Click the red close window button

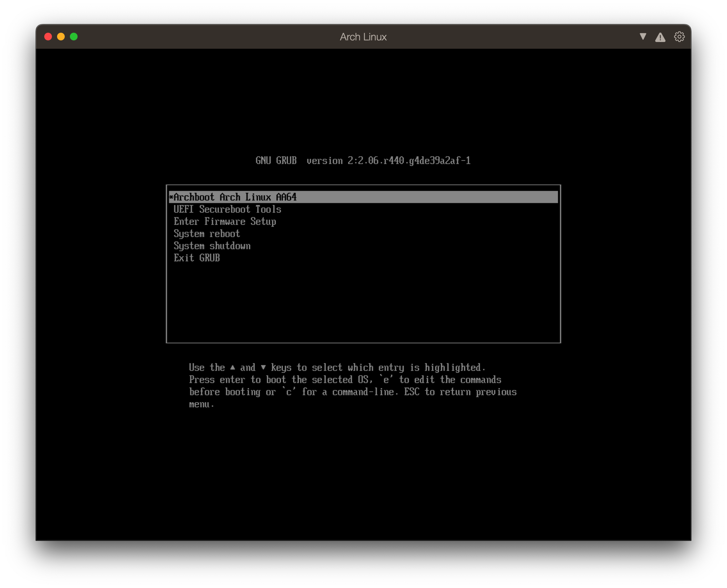click(x=48, y=37)
